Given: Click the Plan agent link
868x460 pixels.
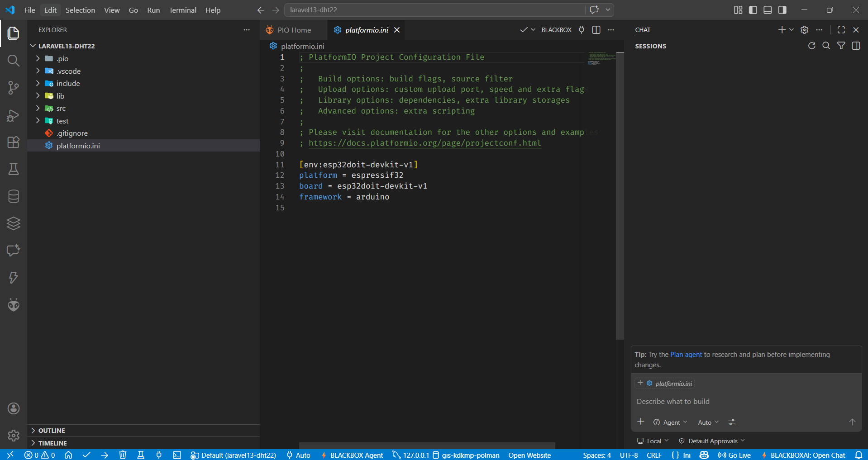Looking at the screenshot, I should [x=686, y=355].
